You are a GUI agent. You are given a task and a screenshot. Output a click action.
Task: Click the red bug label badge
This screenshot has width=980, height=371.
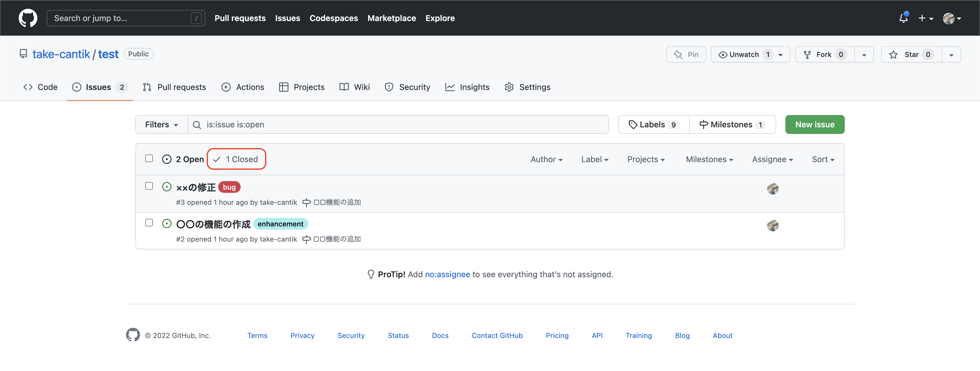click(x=229, y=187)
